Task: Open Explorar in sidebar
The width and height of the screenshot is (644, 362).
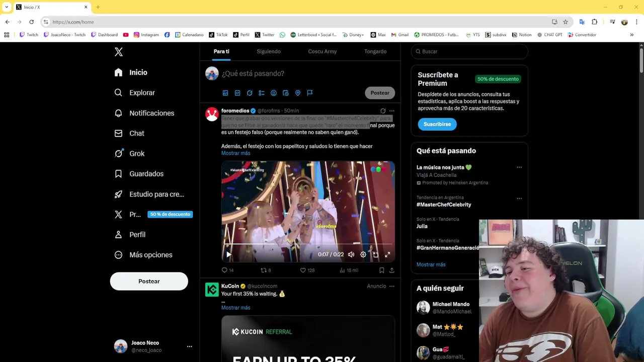Action: click(134, 93)
